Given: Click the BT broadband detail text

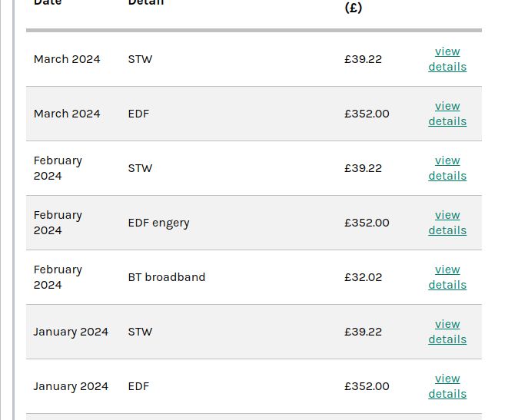Looking at the screenshot, I should pos(166,277).
